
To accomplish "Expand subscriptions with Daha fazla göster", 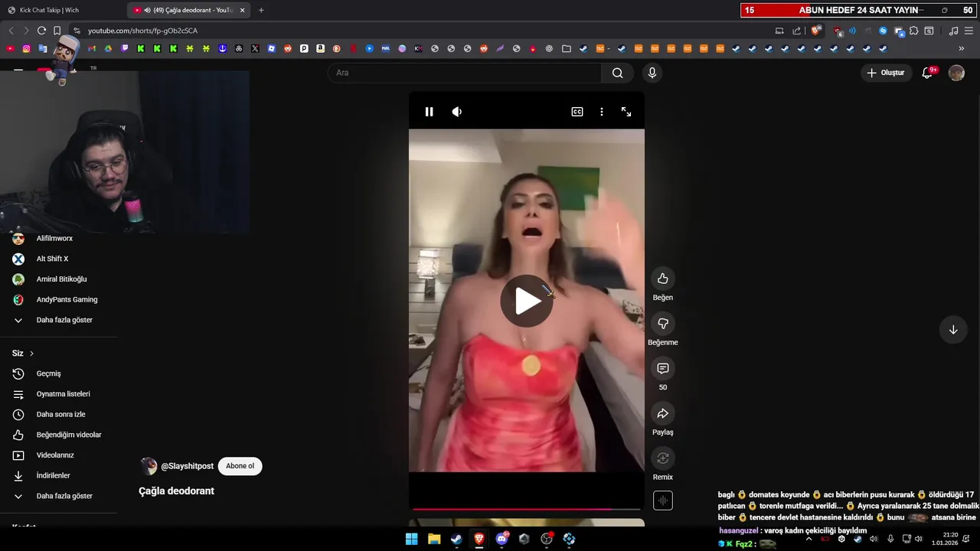I will 64,320.
